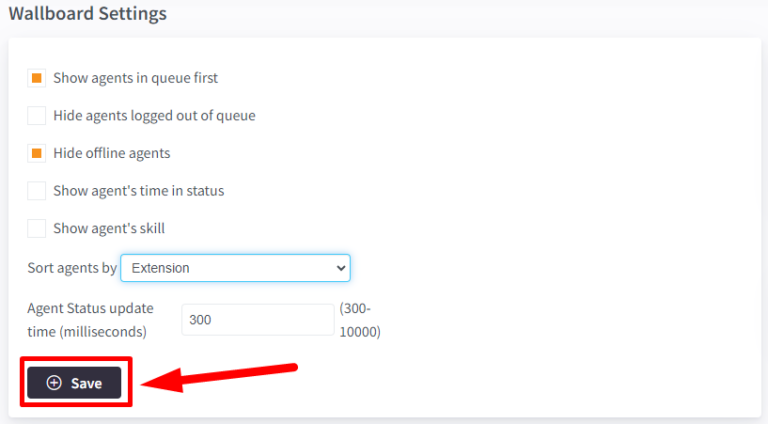Enable the 'Show agent's skill' checkbox

(x=37, y=229)
